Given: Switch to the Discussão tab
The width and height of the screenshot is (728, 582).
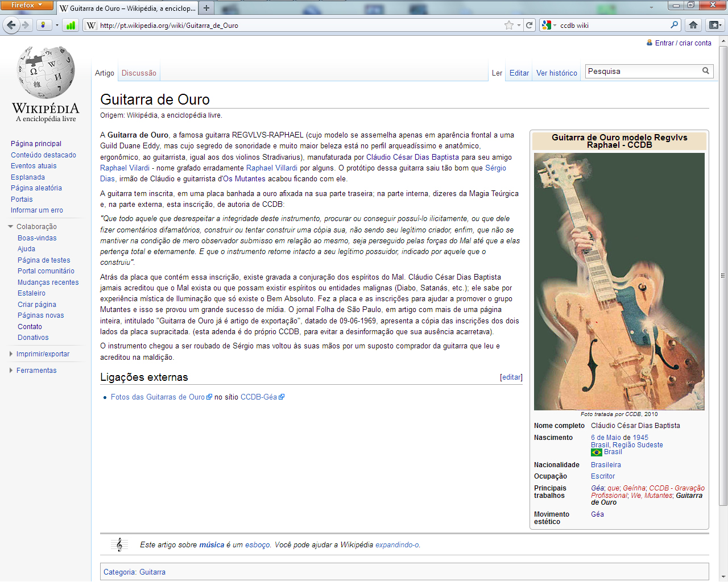Looking at the screenshot, I should click(139, 73).
